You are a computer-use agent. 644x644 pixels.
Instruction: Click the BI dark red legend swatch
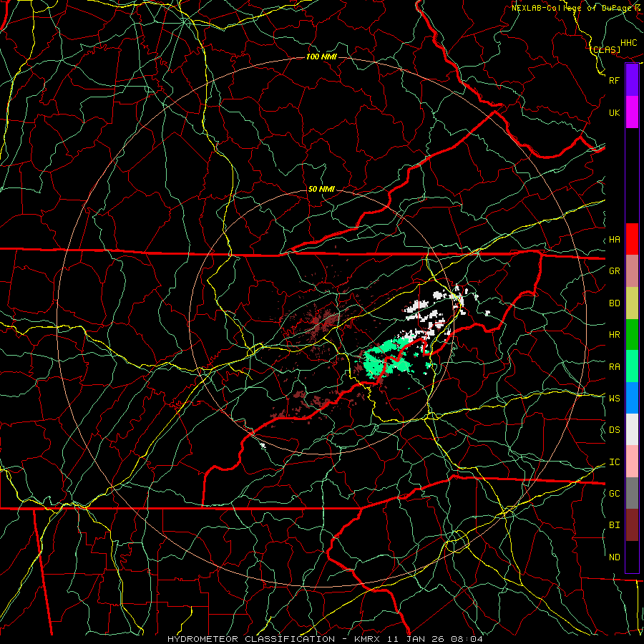(632, 525)
